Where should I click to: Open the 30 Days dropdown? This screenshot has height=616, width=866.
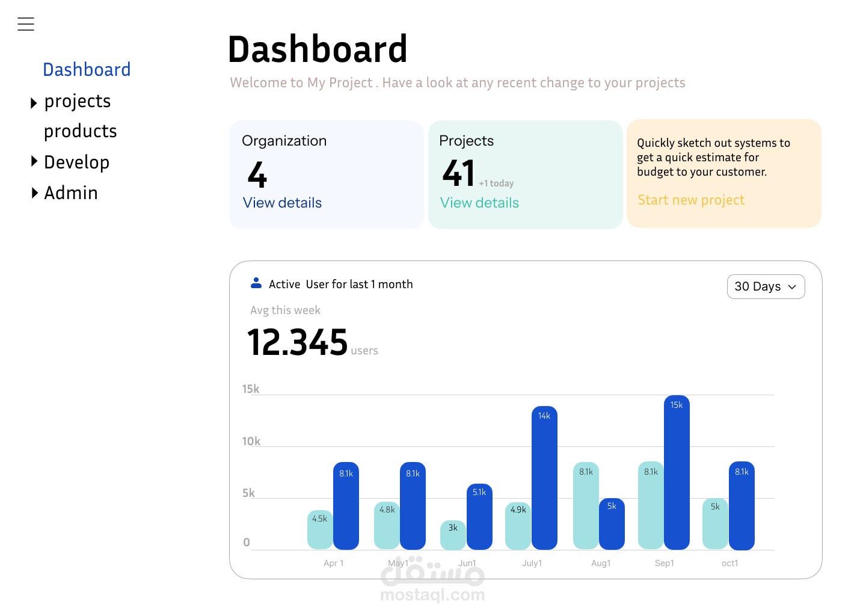click(766, 287)
